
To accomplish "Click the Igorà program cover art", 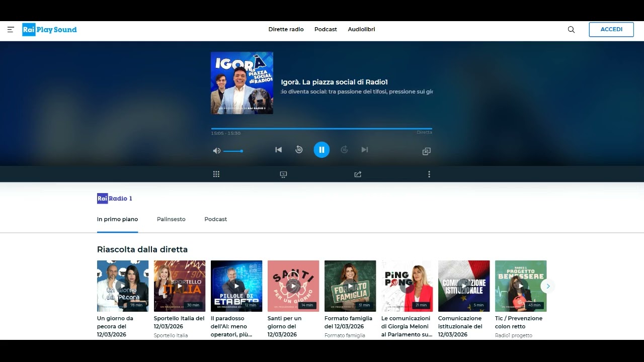I will (242, 83).
